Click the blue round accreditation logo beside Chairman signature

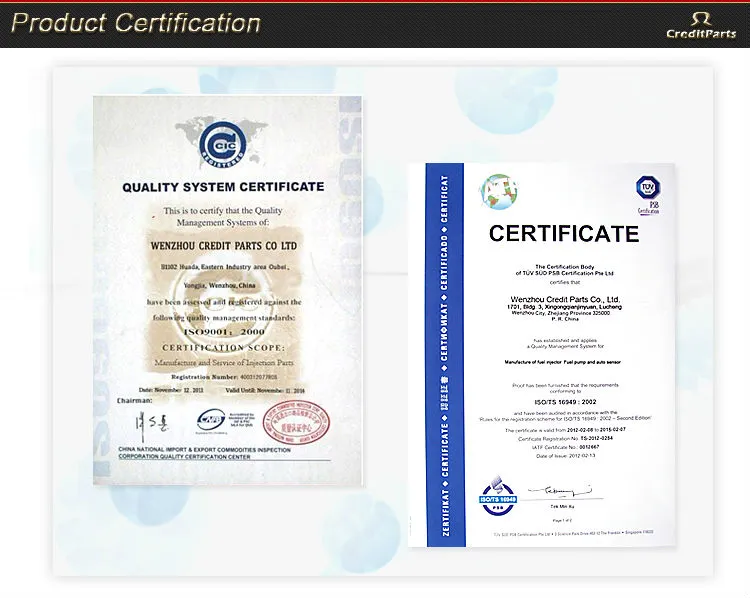pos(211,420)
